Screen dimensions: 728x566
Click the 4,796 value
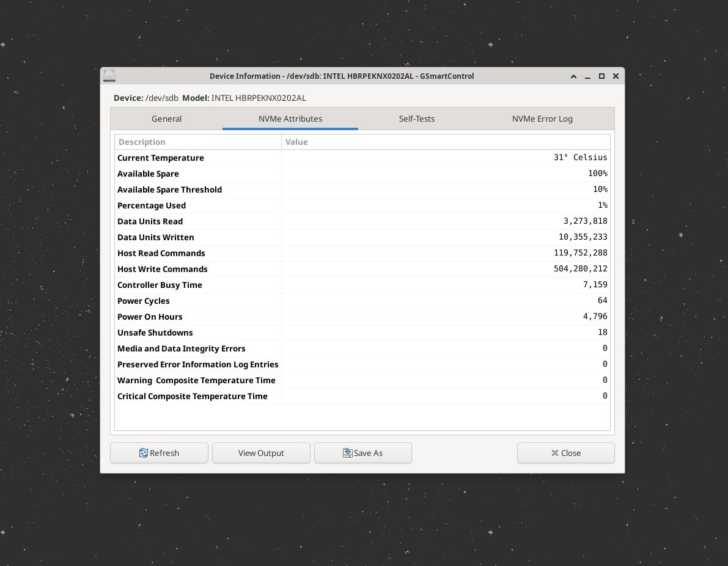point(595,316)
